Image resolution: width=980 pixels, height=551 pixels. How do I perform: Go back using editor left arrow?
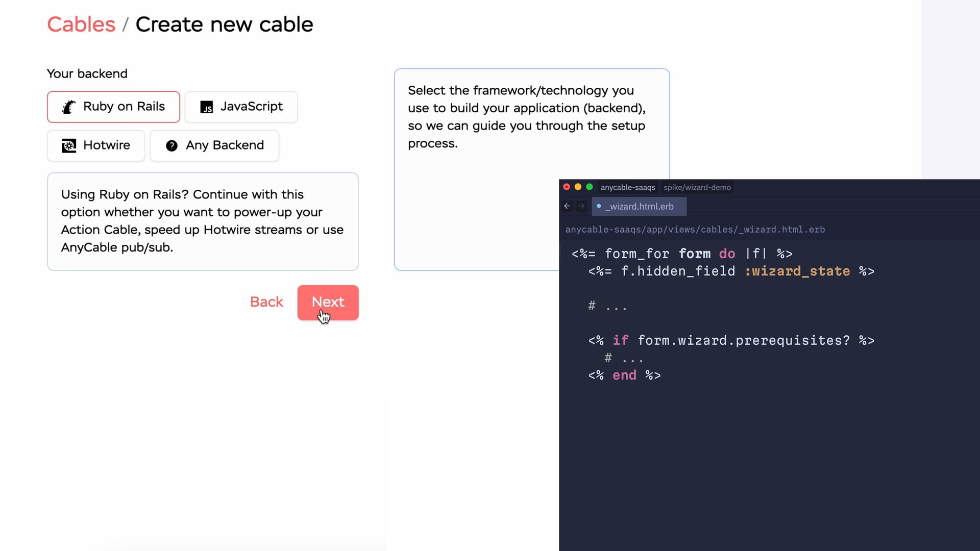pos(567,206)
